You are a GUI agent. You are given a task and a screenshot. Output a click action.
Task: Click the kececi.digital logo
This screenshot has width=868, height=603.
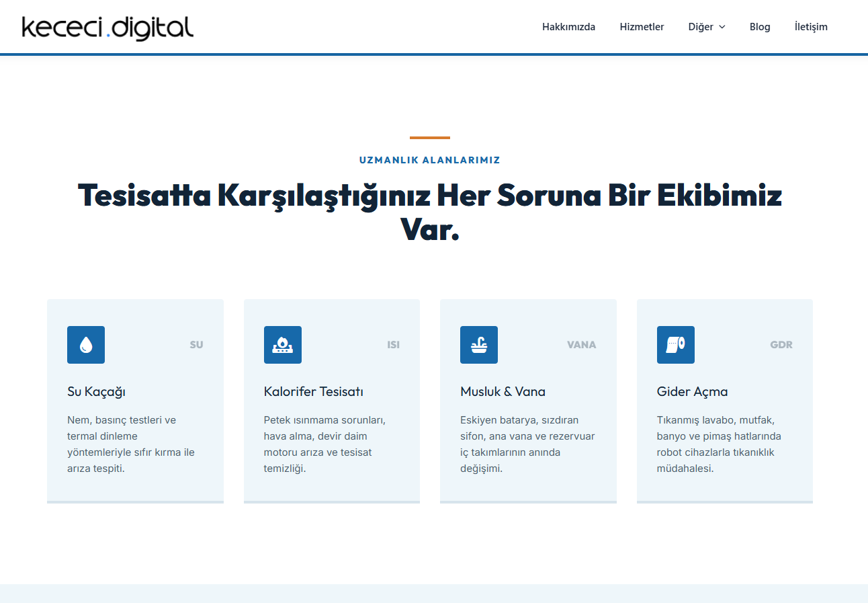[107, 27]
